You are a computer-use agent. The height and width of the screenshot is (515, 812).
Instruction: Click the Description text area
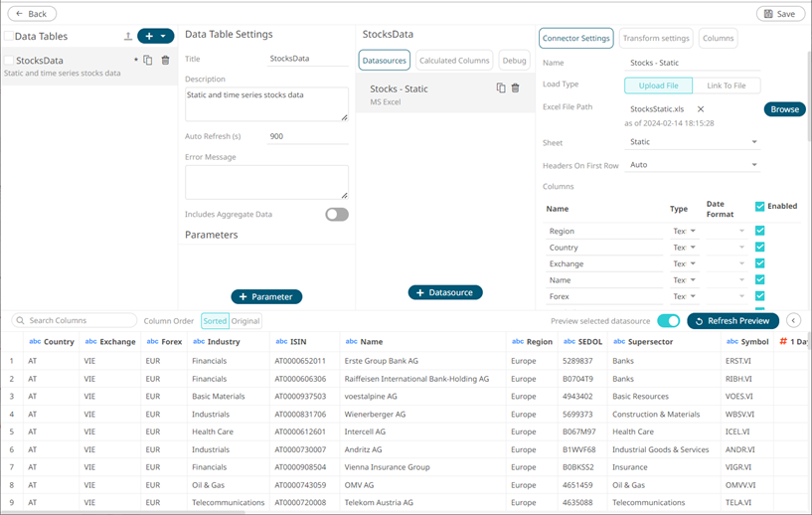pyautogui.click(x=266, y=104)
